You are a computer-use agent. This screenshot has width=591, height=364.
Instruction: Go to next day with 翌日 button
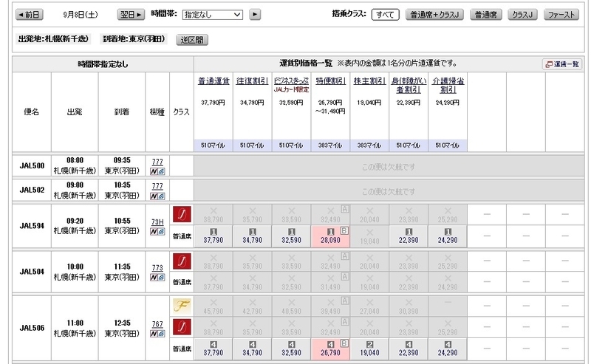pyautogui.click(x=131, y=15)
